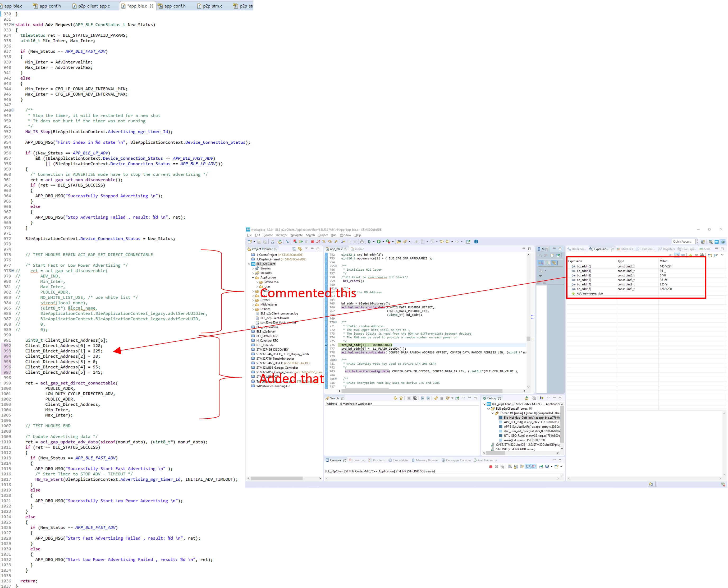Collapse Thread #1 in Debug view
Screen dimensions: 728x588
click(493, 413)
